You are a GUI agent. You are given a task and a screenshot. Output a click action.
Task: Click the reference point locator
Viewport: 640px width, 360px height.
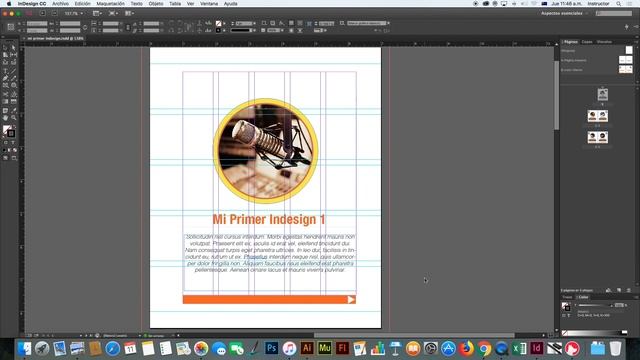coord(11,27)
